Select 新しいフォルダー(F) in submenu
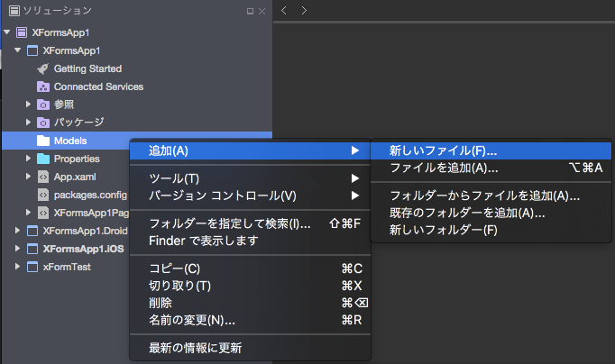 491,230
